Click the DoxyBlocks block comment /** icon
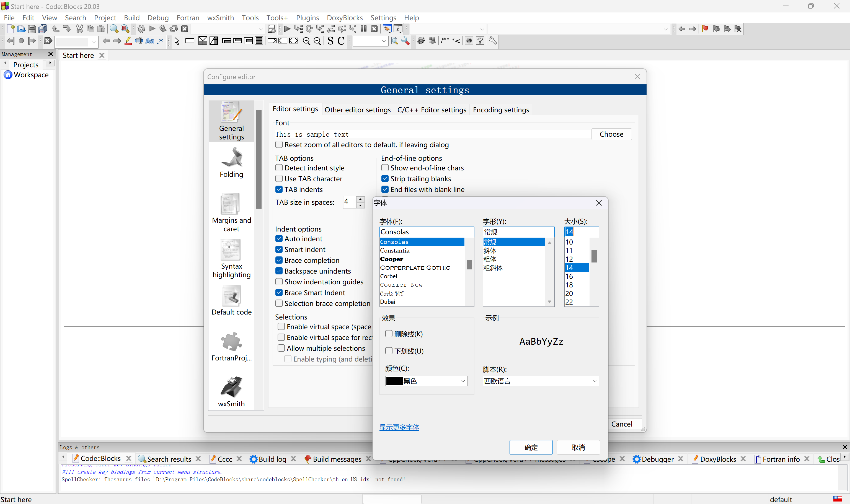The width and height of the screenshot is (850, 504). click(x=445, y=41)
